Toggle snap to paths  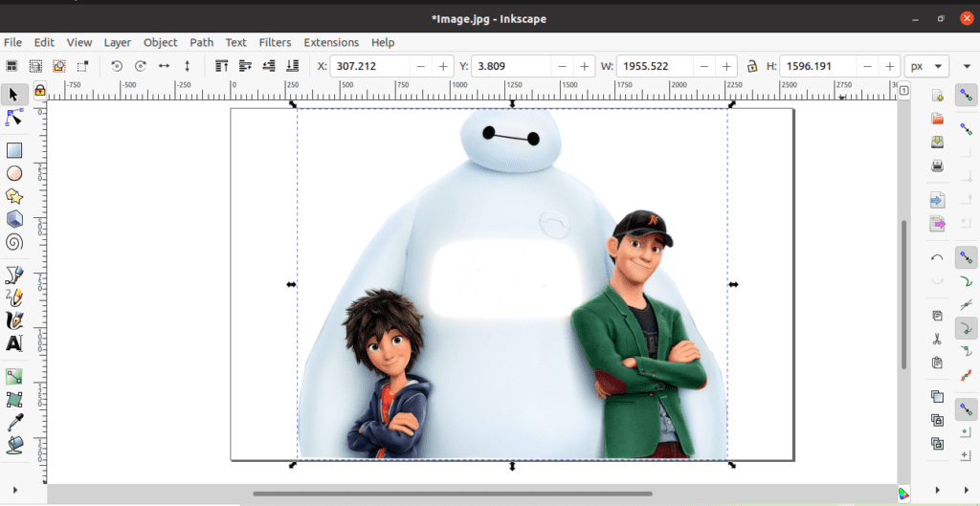[x=967, y=281]
